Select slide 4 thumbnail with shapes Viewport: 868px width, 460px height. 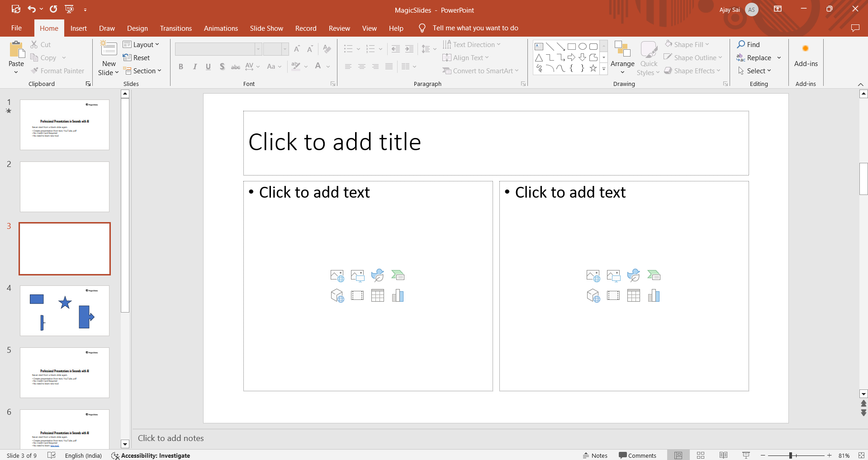click(65, 311)
